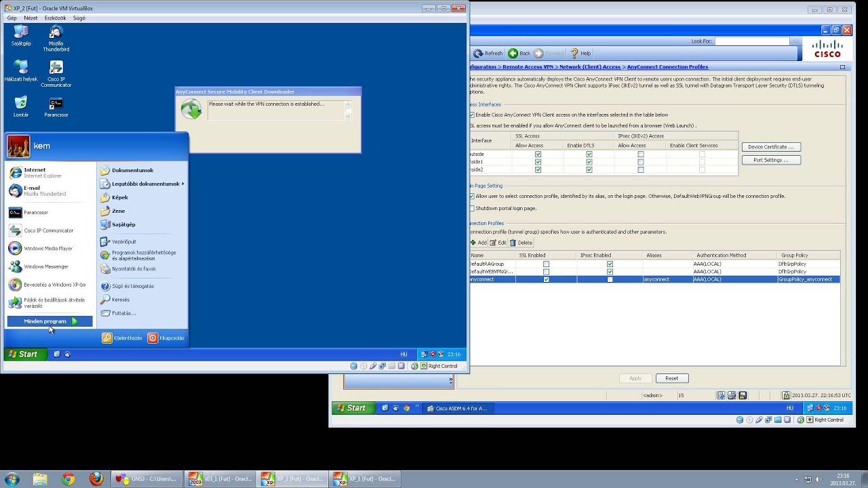The height and width of the screenshot is (488, 868).
Task: Click Kijelentkezés log off button
Action: 123,338
